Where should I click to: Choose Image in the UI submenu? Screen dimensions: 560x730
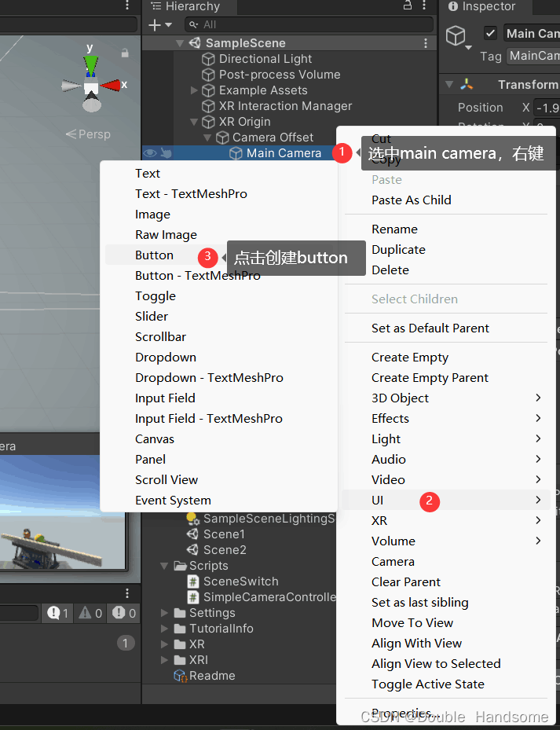(152, 215)
